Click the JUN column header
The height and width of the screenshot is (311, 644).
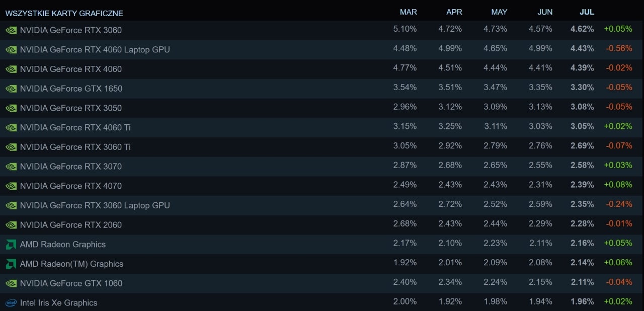click(545, 12)
